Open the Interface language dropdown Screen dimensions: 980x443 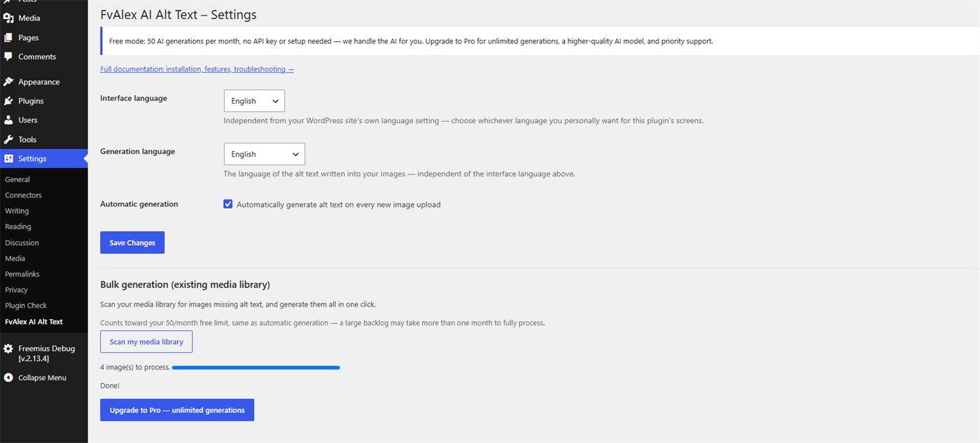(254, 101)
